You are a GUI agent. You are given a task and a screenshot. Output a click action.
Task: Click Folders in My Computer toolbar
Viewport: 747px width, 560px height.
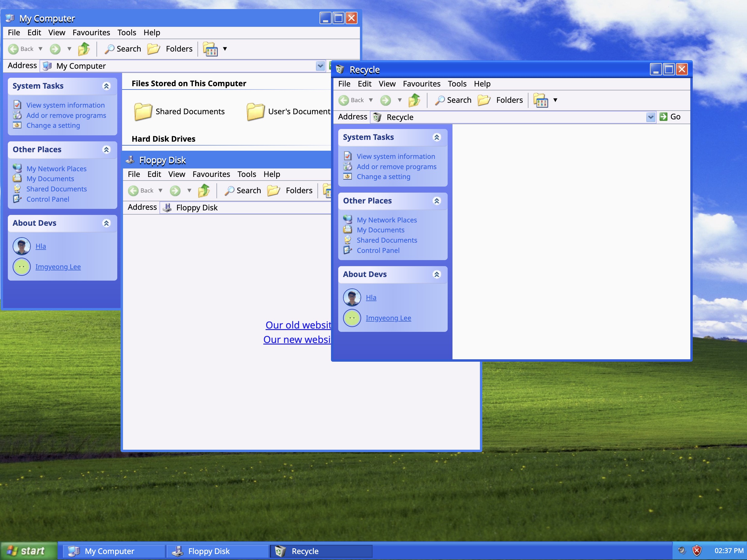click(170, 49)
